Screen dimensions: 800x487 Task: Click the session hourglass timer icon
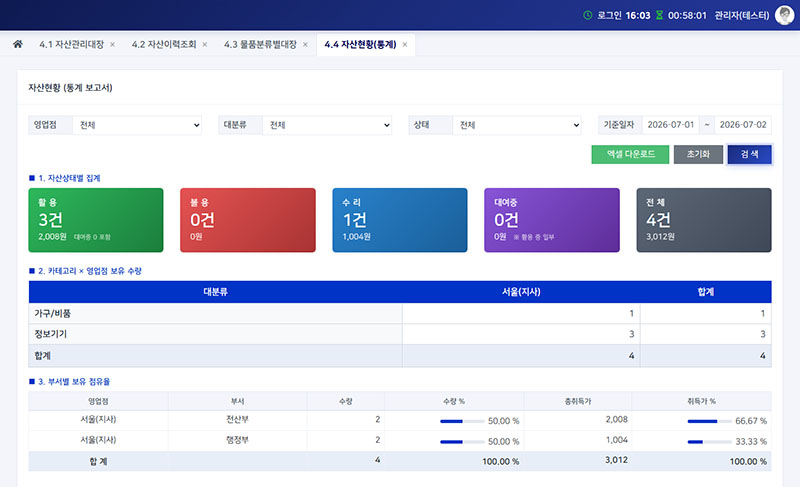[659, 15]
